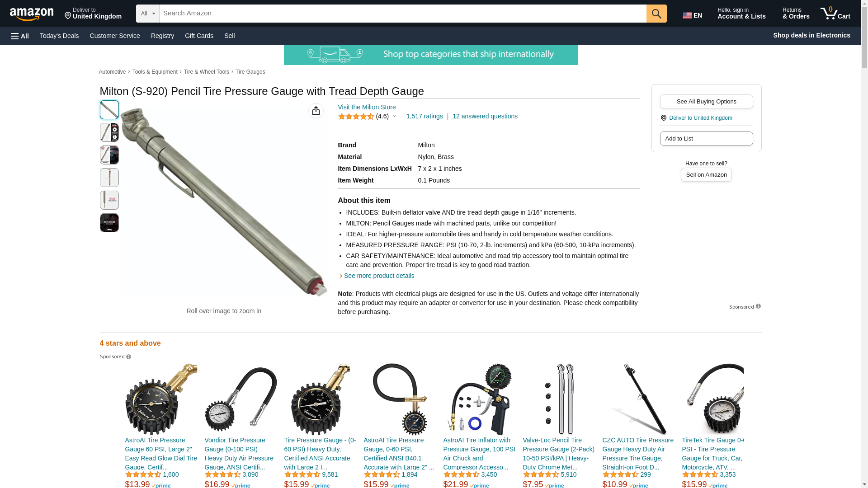Select the second product thumbnail image
This screenshot has height=488, width=868.
(x=109, y=132)
